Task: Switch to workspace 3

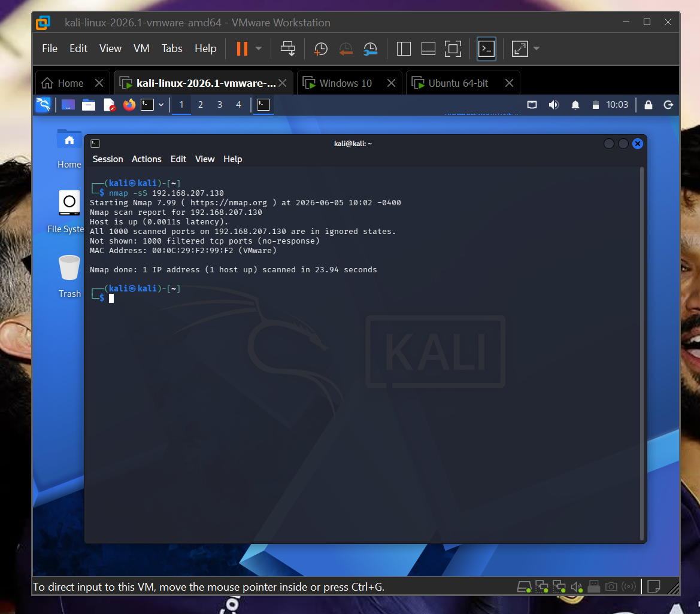Action: click(x=220, y=105)
